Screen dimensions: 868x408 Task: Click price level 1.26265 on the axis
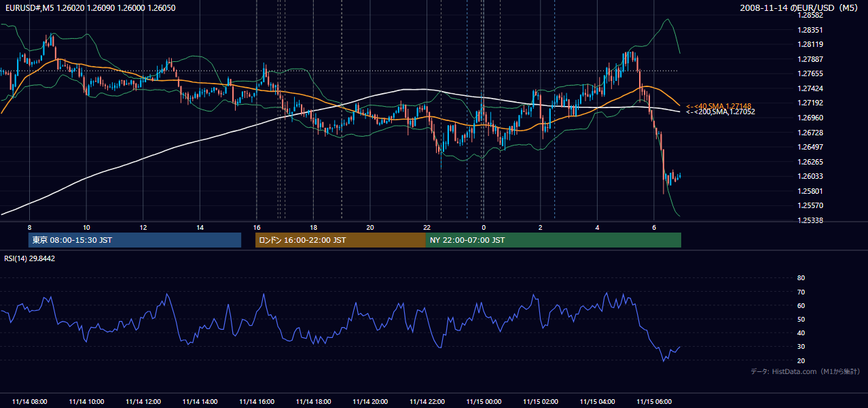[x=810, y=162]
